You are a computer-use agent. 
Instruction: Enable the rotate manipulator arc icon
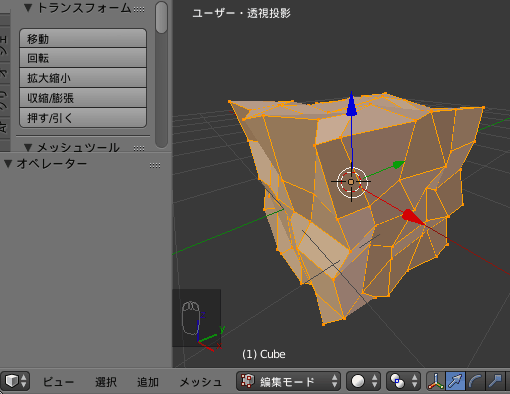click(475, 381)
